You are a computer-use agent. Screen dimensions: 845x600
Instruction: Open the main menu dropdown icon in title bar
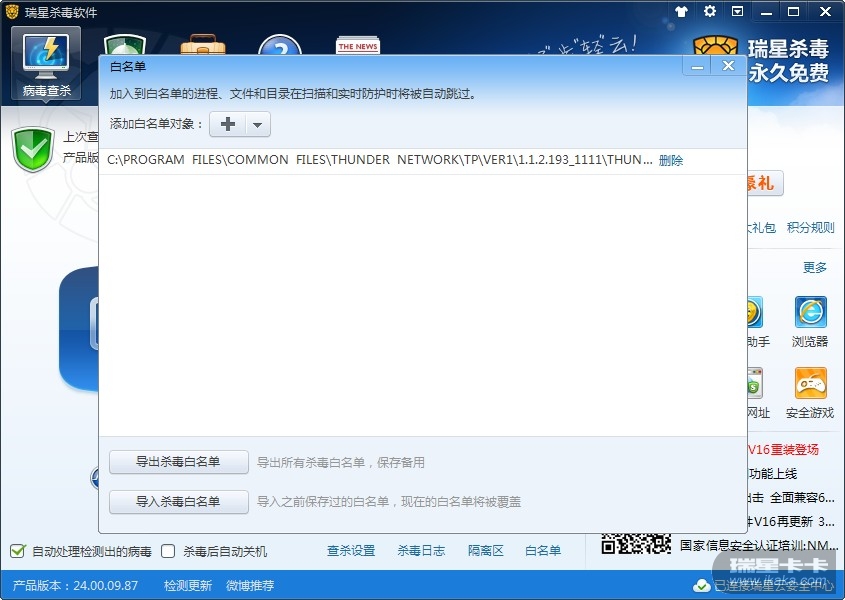click(x=737, y=11)
